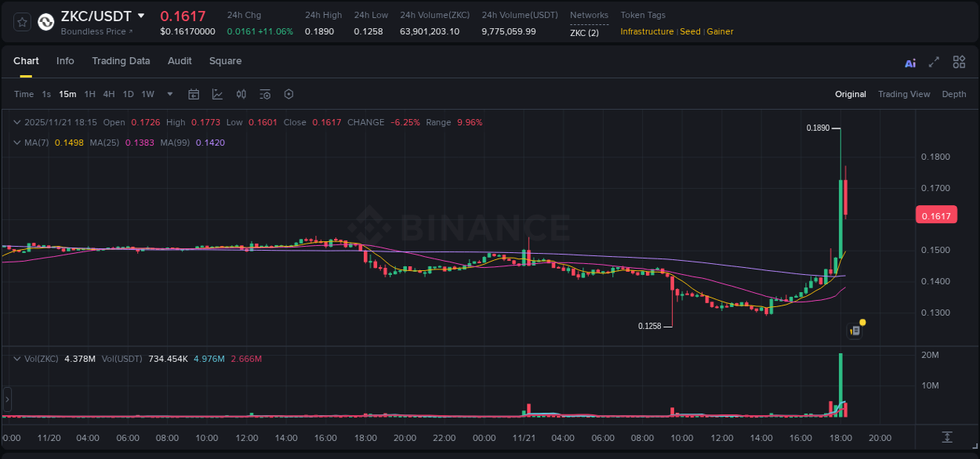This screenshot has width=980, height=459.
Task: Select the 1D timeframe
Action: [128, 94]
